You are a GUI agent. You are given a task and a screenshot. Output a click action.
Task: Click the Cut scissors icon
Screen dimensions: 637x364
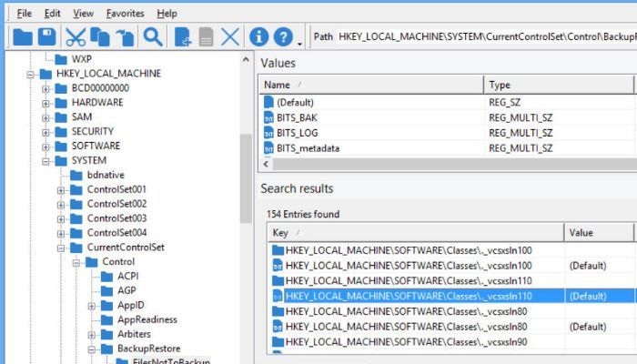point(76,37)
